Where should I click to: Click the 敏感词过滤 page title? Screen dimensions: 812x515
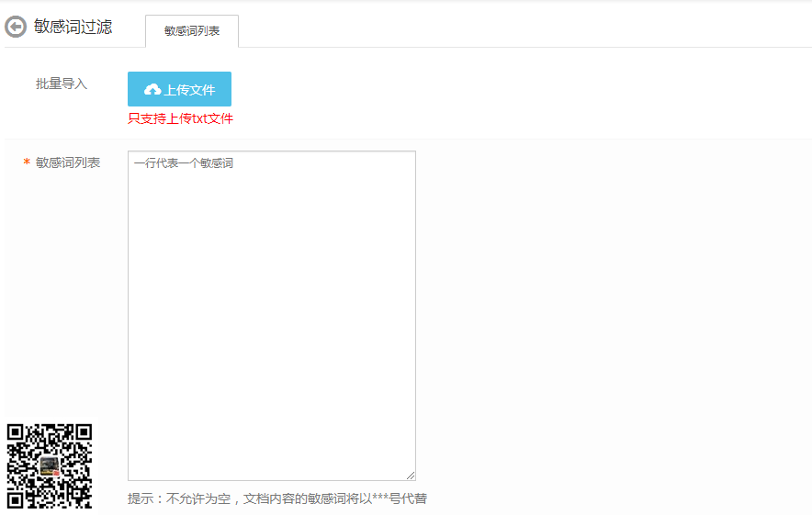[x=73, y=28]
